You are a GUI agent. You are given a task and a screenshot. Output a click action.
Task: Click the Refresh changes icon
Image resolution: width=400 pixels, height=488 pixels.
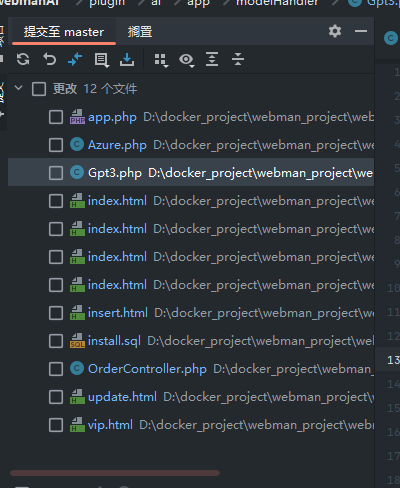click(23, 60)
